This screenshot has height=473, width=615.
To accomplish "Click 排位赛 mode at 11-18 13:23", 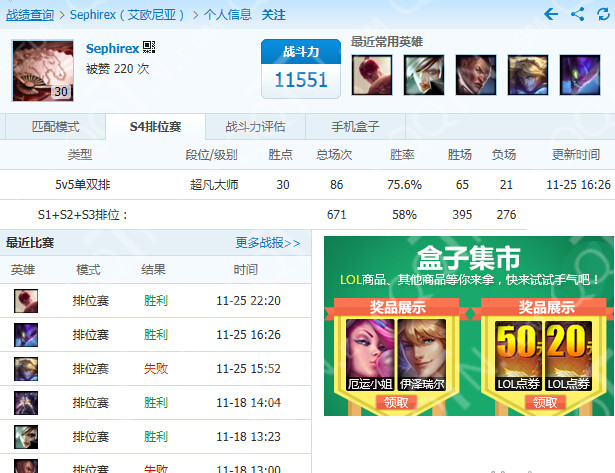I will (x=91, y=437).
